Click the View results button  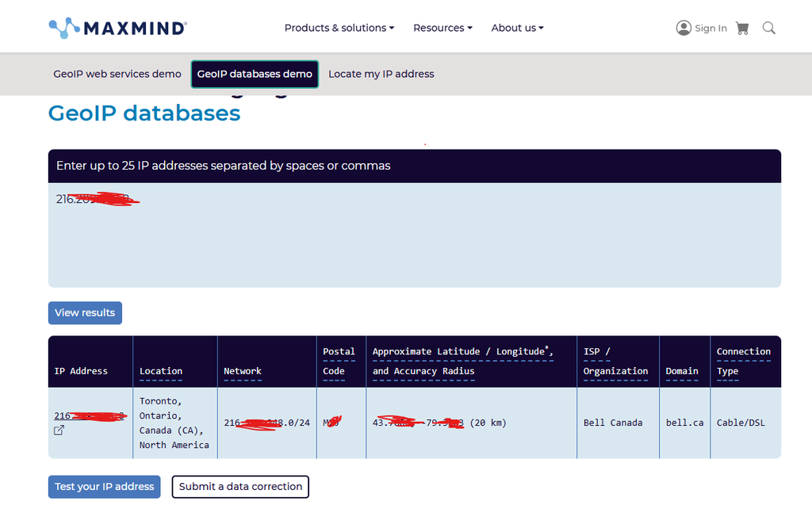coord(85,312)
